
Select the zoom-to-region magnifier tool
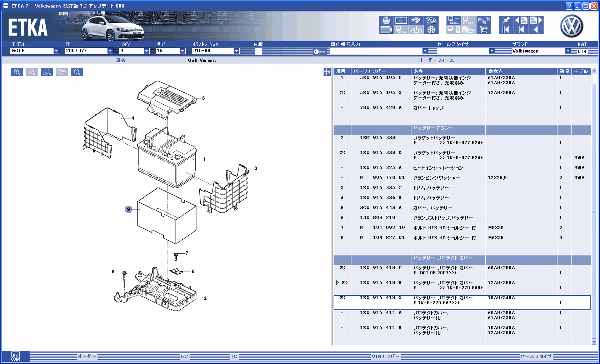[x=47, y=72]
